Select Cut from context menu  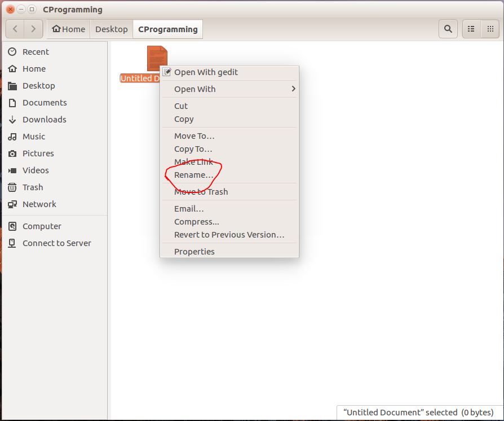click(x=229, y=106)
